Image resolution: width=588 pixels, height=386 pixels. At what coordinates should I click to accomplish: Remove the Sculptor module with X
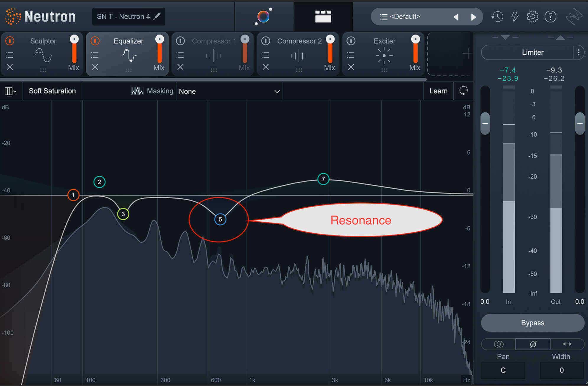[10, 67]
